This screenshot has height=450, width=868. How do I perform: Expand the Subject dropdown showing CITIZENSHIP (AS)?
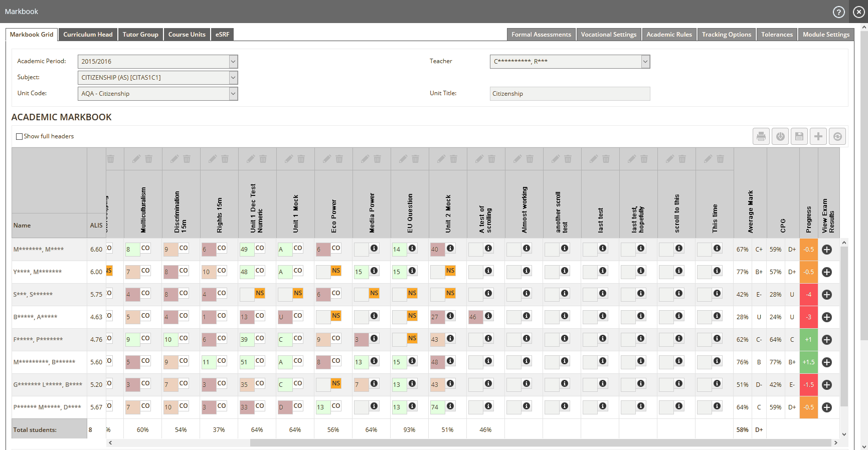pyautogui.click(x=233, y=78)
